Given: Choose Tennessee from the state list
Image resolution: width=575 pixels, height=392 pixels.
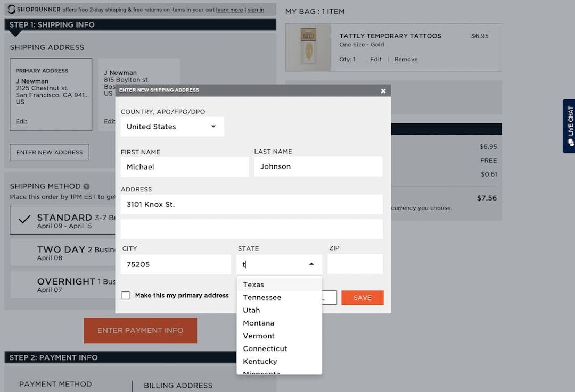Looking at the screenshot, I should (262, 297).
